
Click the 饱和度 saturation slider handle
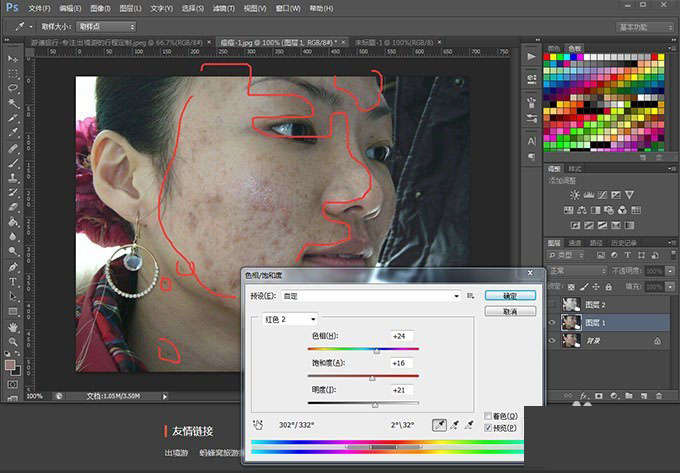click(x=372, y=378)
